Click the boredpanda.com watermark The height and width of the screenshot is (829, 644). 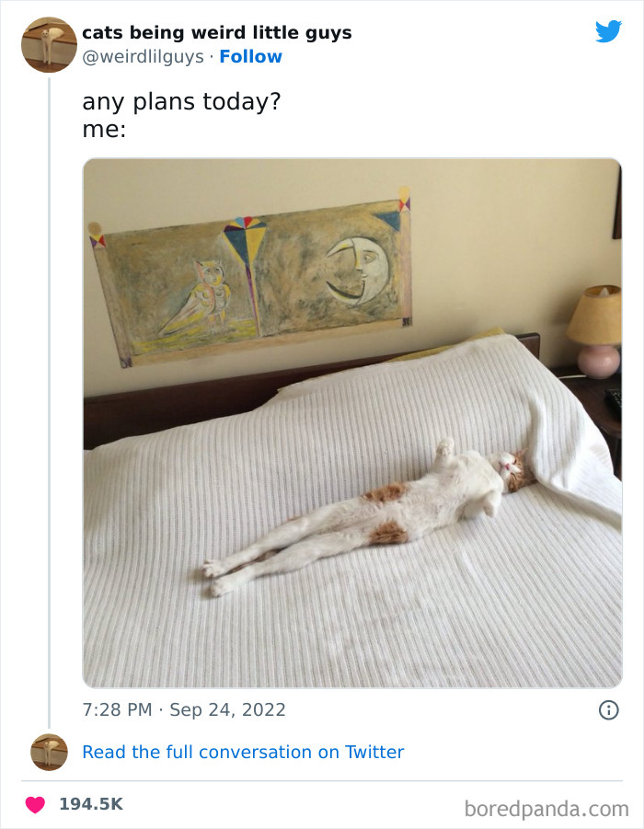[546, 809]
